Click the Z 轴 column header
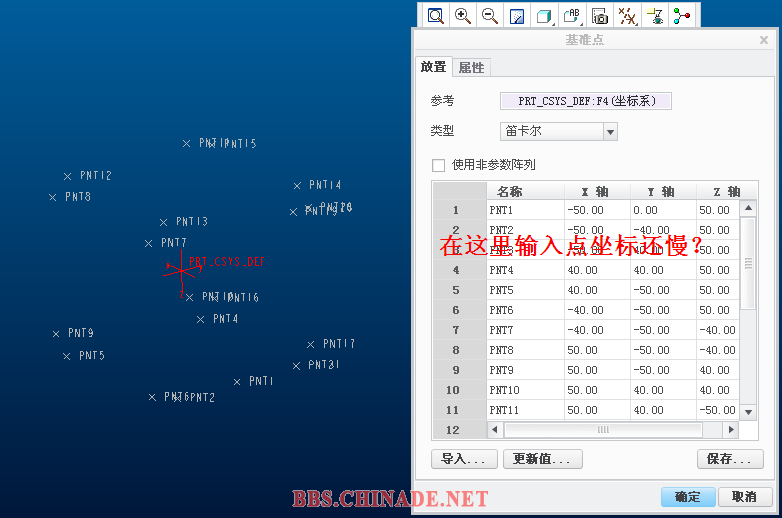Viewport: 782px width, 518px height. point(727,191)
